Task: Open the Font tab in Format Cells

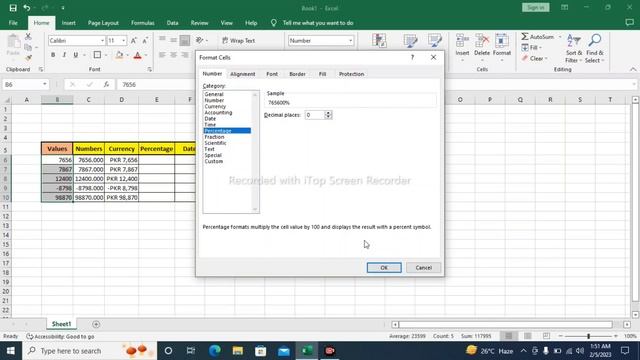Action: (272, 74)
